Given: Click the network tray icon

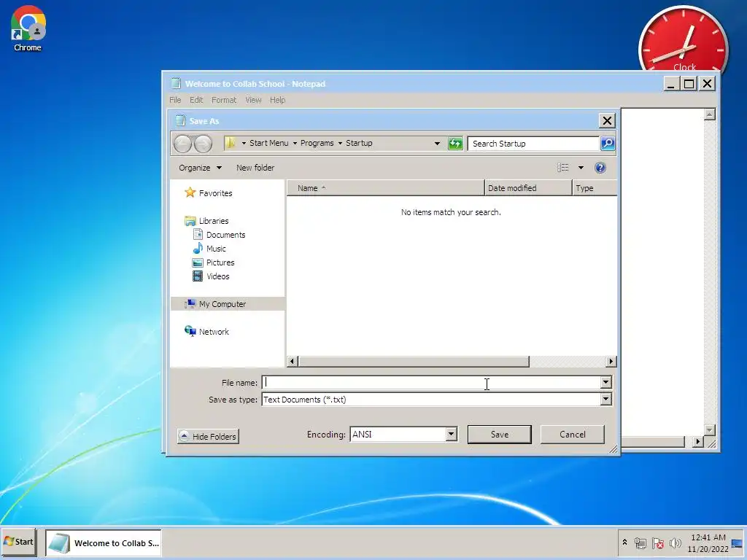Looking at the screenshot, I should pyautogui.click(x=640, y=542).
